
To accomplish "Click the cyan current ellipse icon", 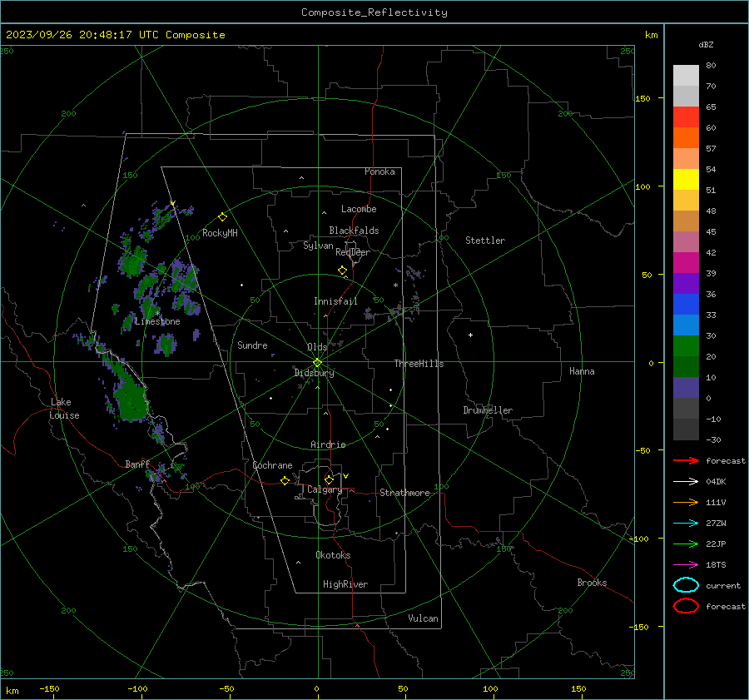I will click(686, 585).
